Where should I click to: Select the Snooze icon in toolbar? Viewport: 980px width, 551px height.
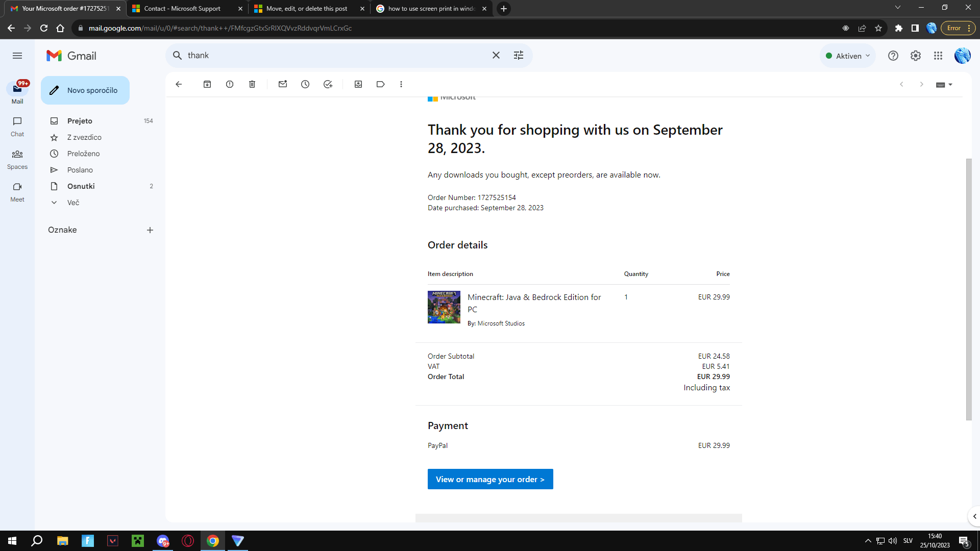pos(306,84)
